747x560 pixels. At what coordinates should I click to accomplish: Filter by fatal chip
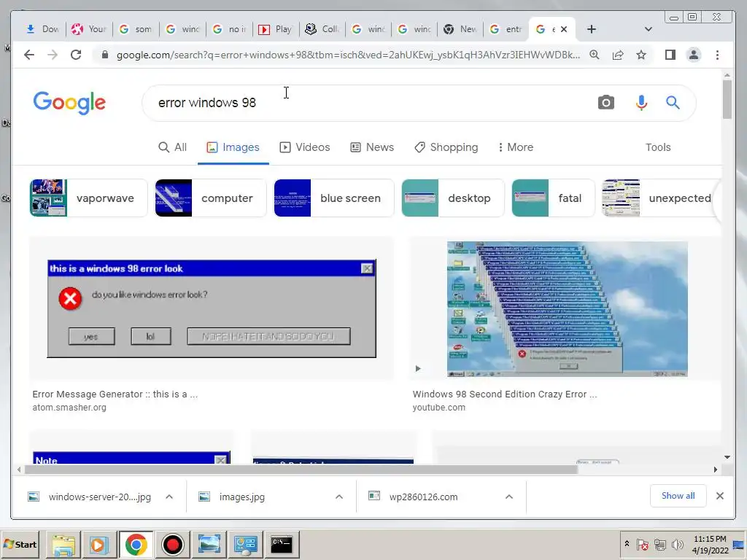(553, 198)
